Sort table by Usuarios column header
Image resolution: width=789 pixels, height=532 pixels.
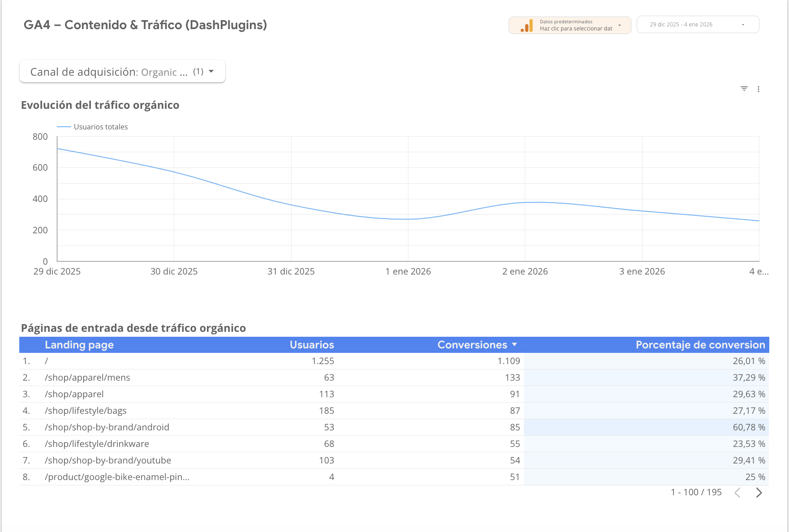pyautogui.click(x=312, y=345)
